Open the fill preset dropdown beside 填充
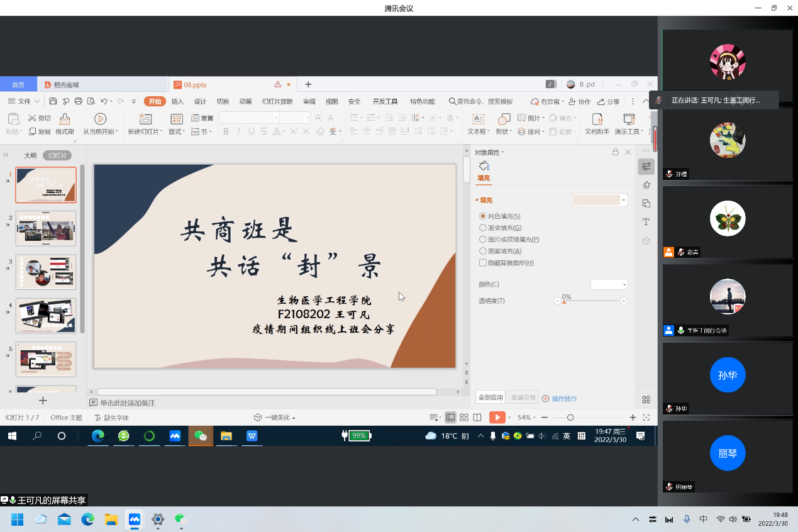The image size is (798, 532). [623, 200]
